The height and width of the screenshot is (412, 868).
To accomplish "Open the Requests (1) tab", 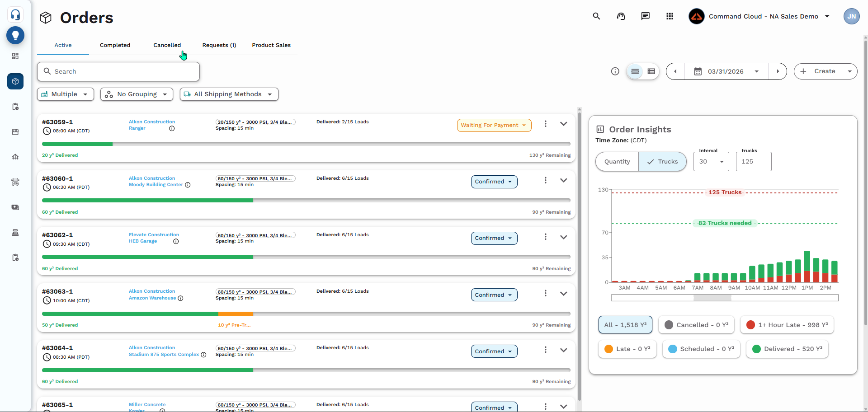I will (x=219, y=45).
